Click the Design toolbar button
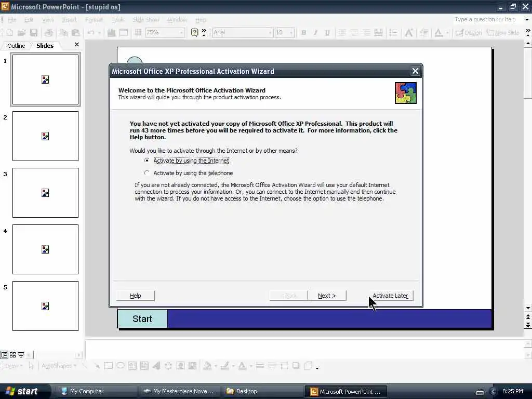This screenshot has width=532, height=399. (x=469, y=33)
